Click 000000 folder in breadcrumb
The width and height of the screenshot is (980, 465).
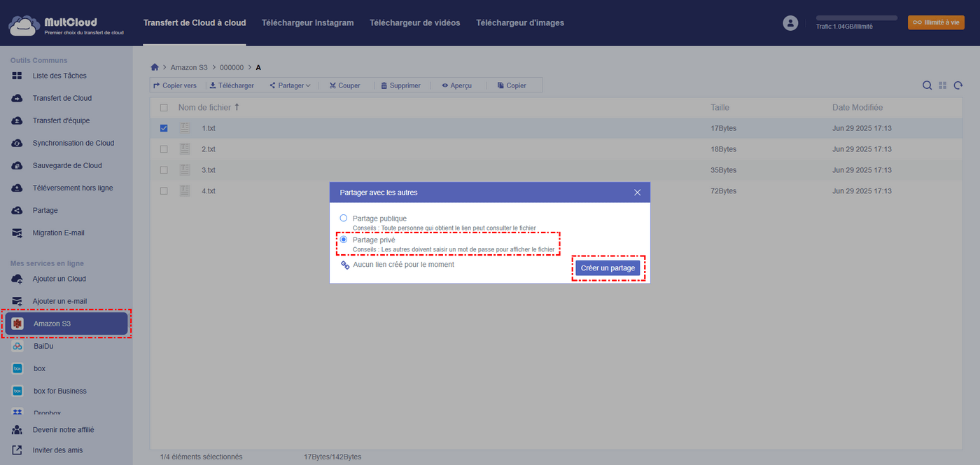(232, 67)
